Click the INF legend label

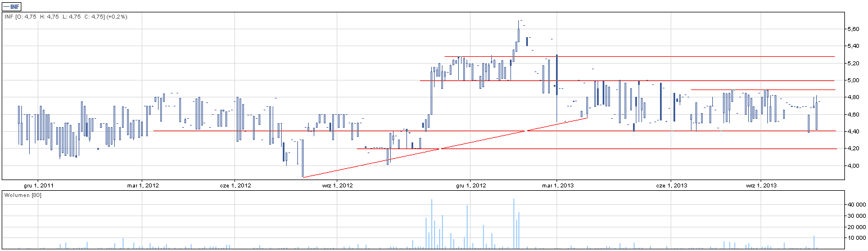[12, 7]
